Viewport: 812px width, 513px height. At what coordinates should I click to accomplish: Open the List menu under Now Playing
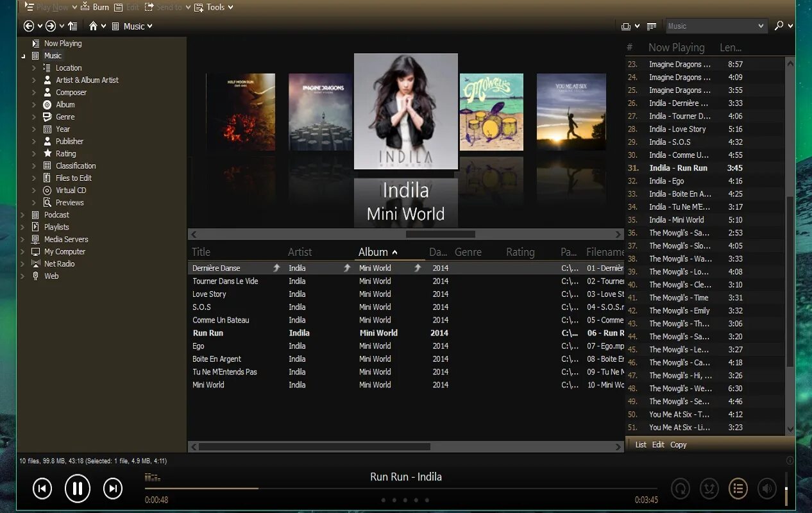click(x=641, y=444)
